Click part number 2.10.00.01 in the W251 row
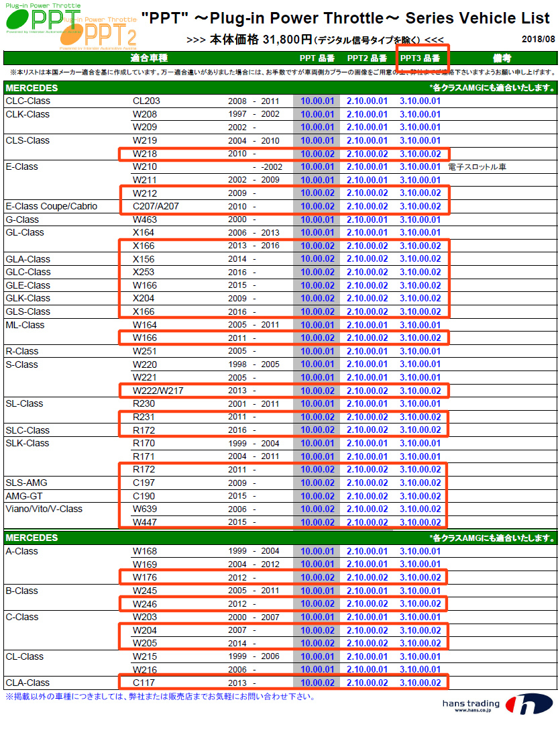The image size is (560, 745). tap(367, 351)
